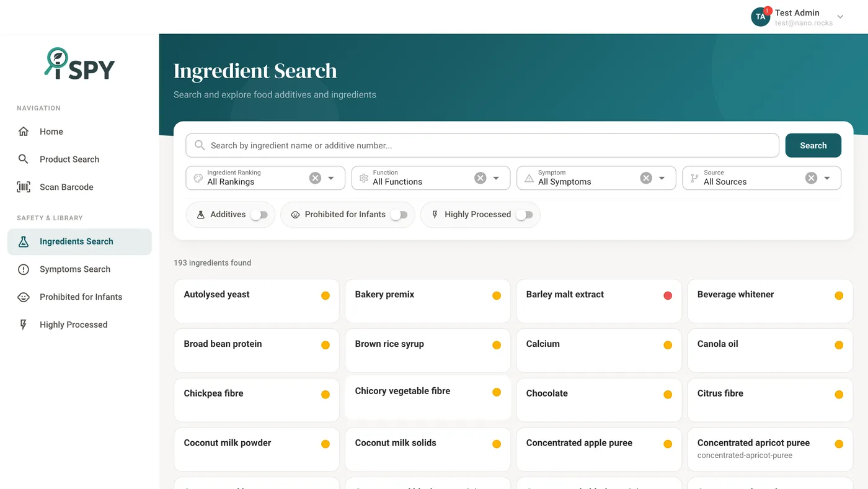
Task: Select the Chickpea fibre card
Action: (257, 400)
